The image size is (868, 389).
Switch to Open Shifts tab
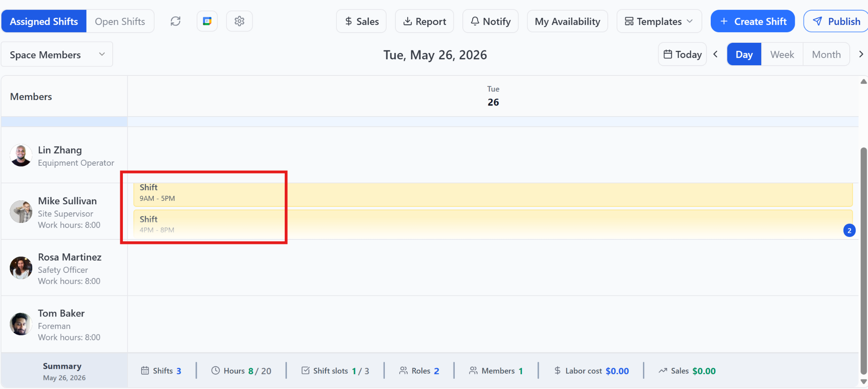coord(120,21)
